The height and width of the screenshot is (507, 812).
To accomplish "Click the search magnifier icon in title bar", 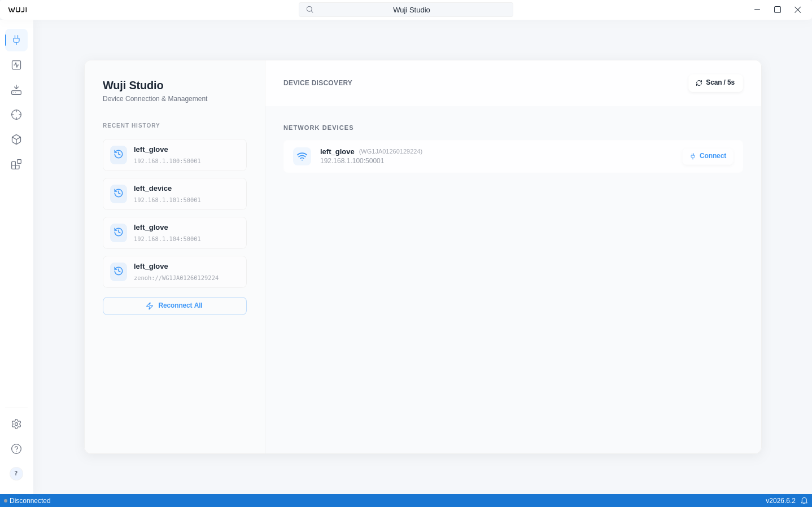I will click(309, 10).
